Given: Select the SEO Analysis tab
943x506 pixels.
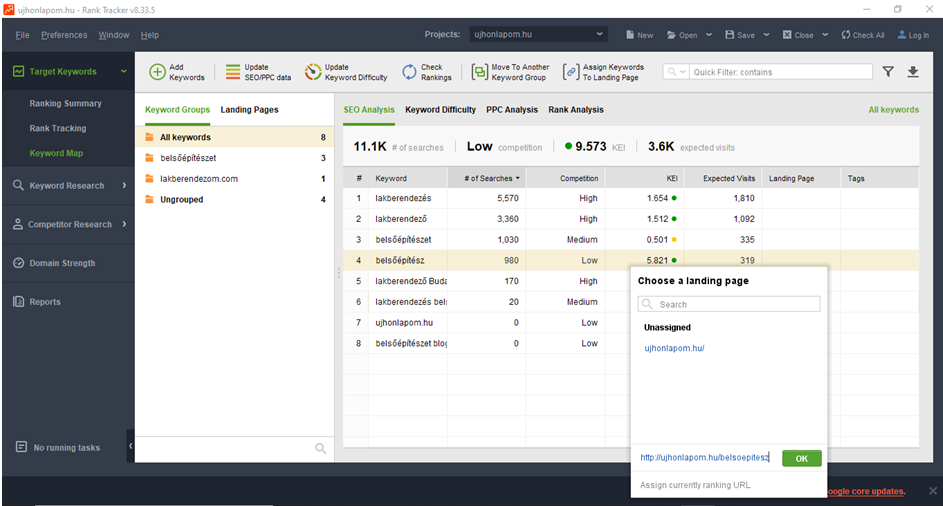Looking at the screenshot, I should click(369, 110).
